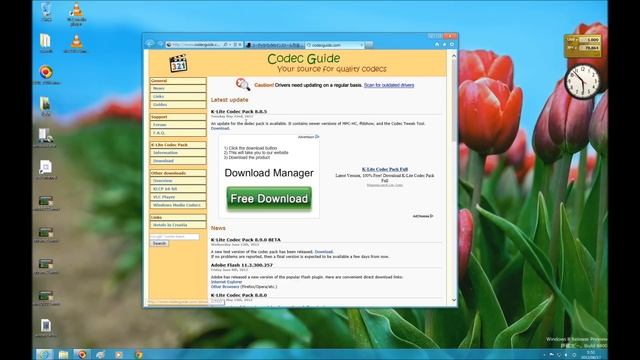Open the browser Home icon
Viewport: 640px width, 360px height.
click(x=437, y=44)
